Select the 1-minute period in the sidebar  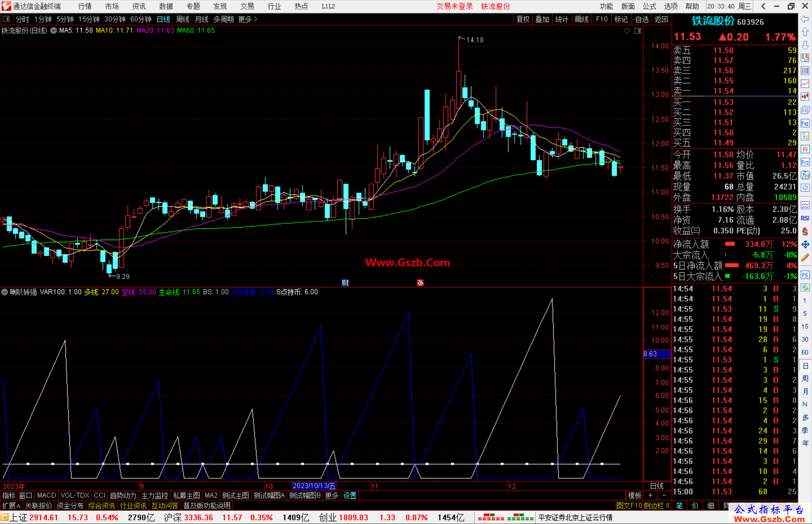805,301
